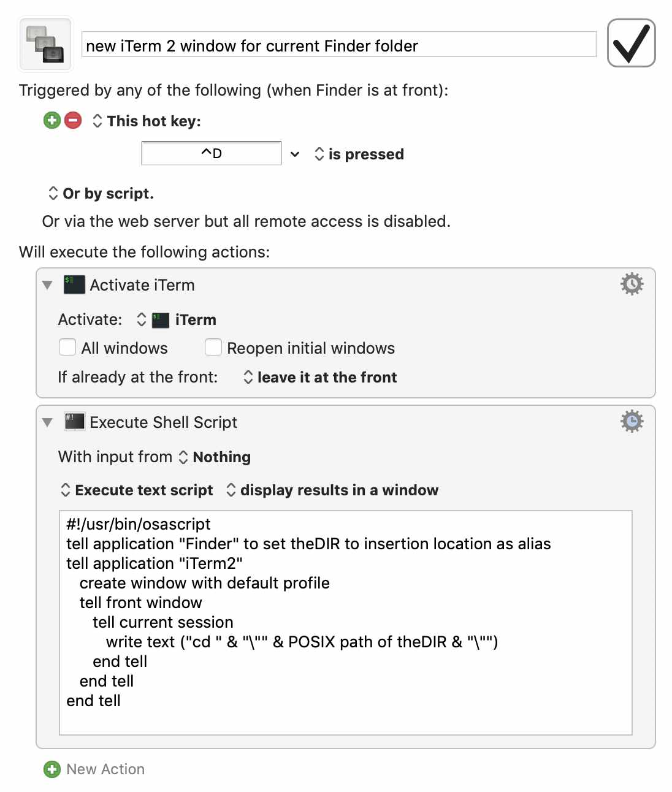This screenshot has height=792, width=672.
Task: Open gear menu for Activate iTerm action
Action: [x=632, y=284]
